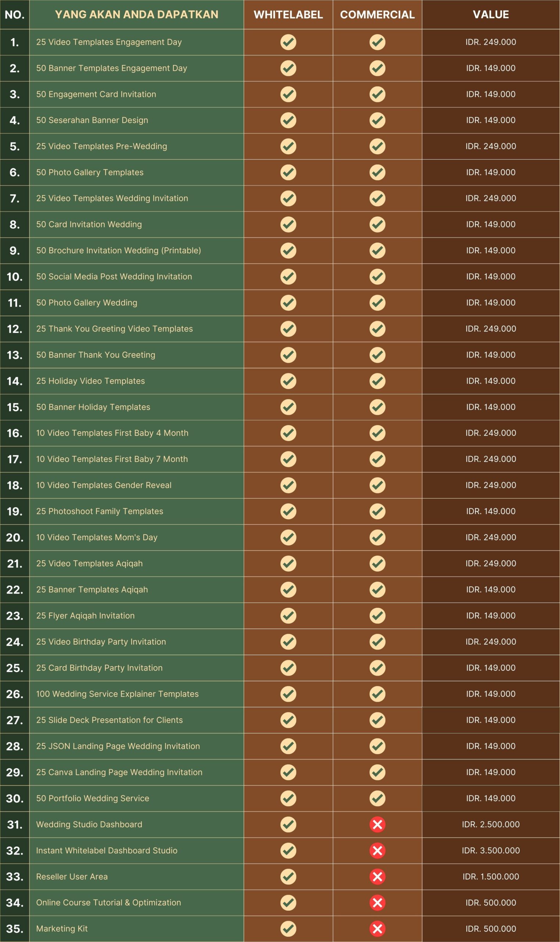The width and height of the screenshot is (560, 942).
Task: Click Whitelabel checkmark for Canva Landing Page Wedding Invitation
Action: (288, 772)
